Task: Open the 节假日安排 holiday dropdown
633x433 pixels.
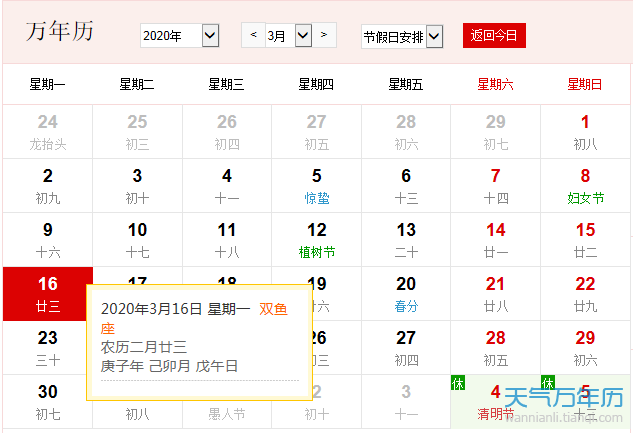Action: click(x=402, y=37)
